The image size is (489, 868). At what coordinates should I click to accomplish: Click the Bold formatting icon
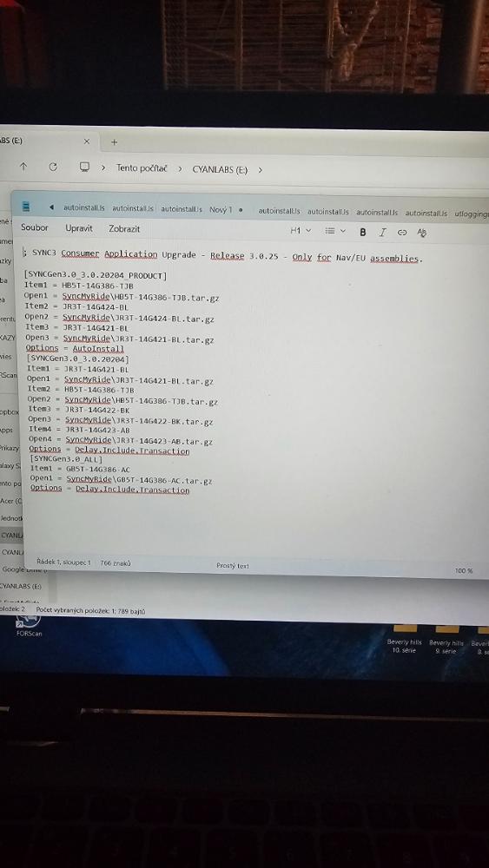point(363,232)
